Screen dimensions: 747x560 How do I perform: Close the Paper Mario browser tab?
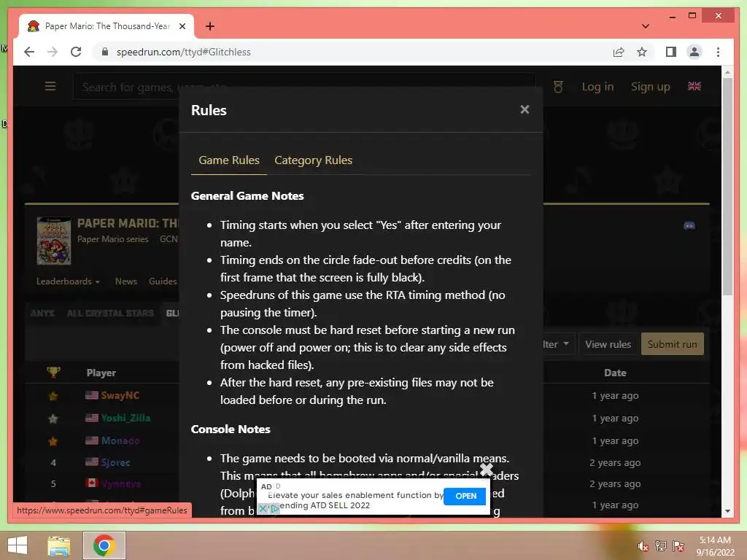pyautogui.click(x=182, y=26)
